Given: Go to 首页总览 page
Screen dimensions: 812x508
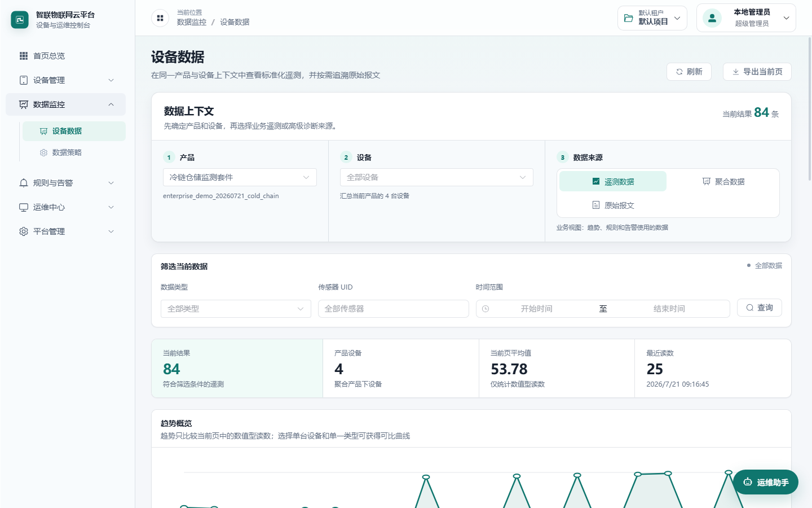Looking at the screenshot, I should 65,56.
